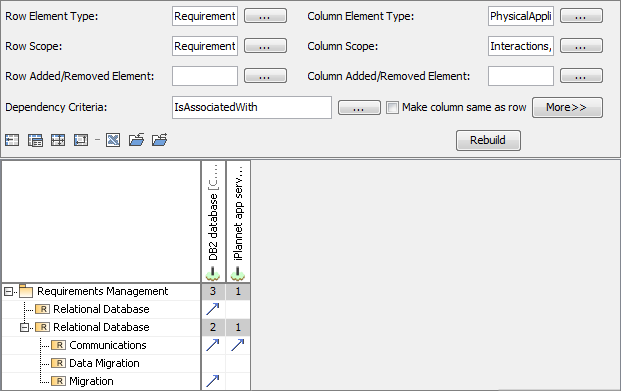The height and width of the screenshot is (391, 621).
Task: Click the node icon under DB2 database column
Action: coord(213,273)
